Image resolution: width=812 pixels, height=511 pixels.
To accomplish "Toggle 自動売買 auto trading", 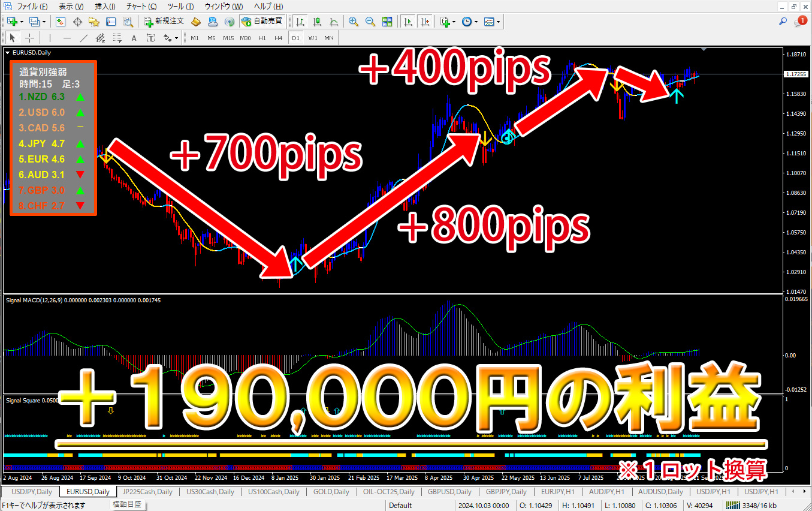I will tap(262, 22).
